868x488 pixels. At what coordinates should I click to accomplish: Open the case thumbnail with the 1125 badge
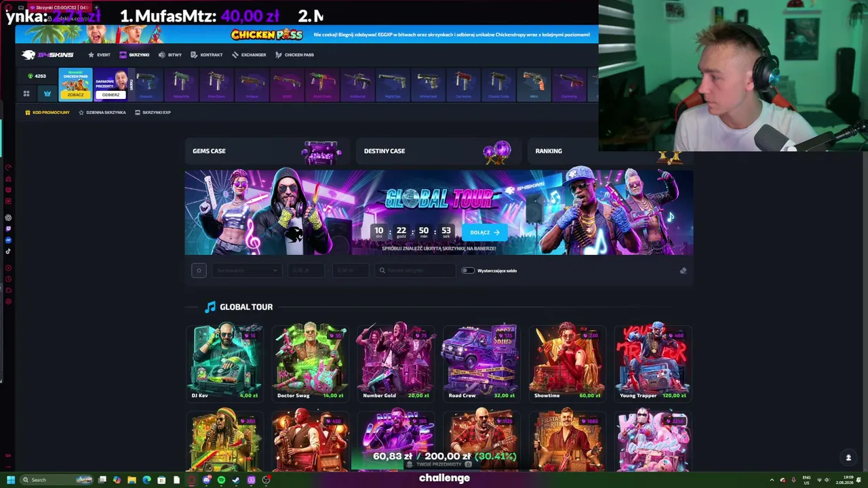[481, 439]
